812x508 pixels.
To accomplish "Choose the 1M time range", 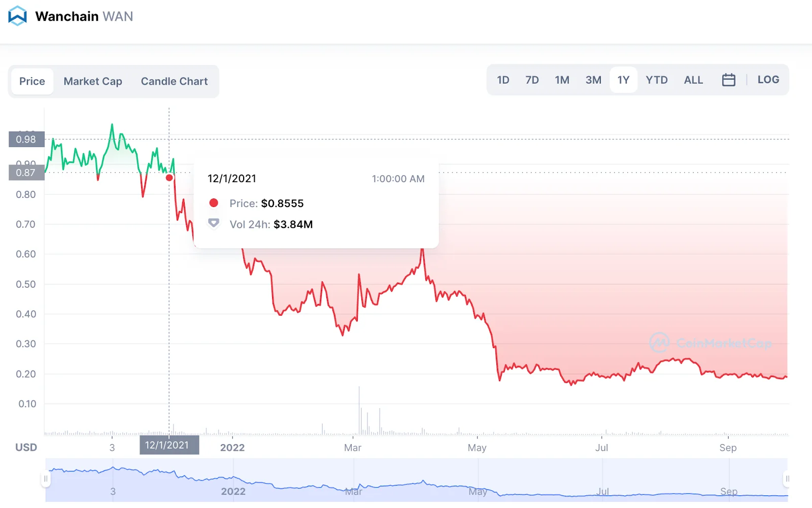I will [562, 80].
